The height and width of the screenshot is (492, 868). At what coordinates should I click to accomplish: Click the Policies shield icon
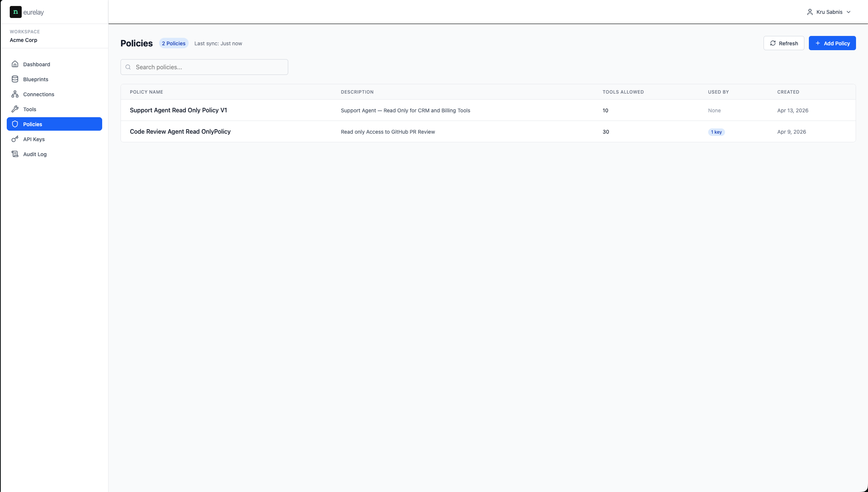[x=15, y=124]
